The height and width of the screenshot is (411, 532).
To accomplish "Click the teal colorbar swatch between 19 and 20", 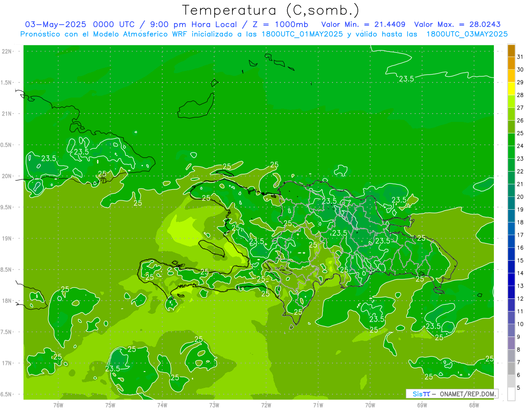I will [511, 203].
